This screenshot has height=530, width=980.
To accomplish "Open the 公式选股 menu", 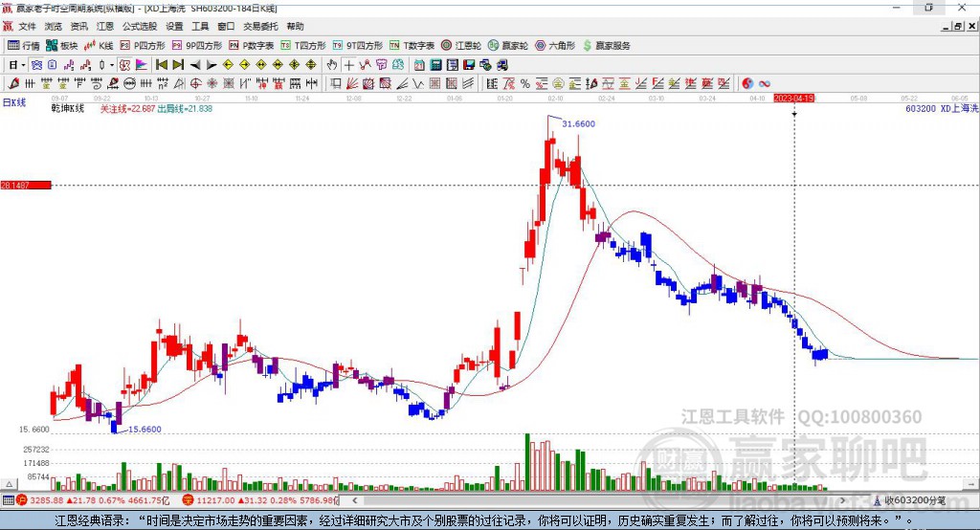I will pyautogui.click(x=140, y=26).
